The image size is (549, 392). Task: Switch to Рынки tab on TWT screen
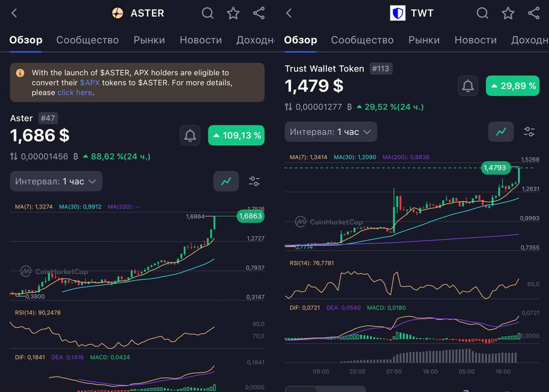(424, 40)
